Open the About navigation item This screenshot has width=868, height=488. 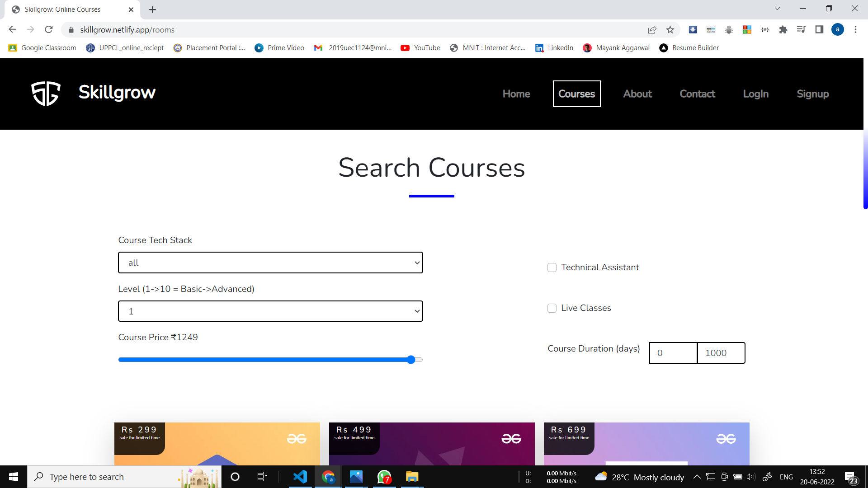point(637,94)
